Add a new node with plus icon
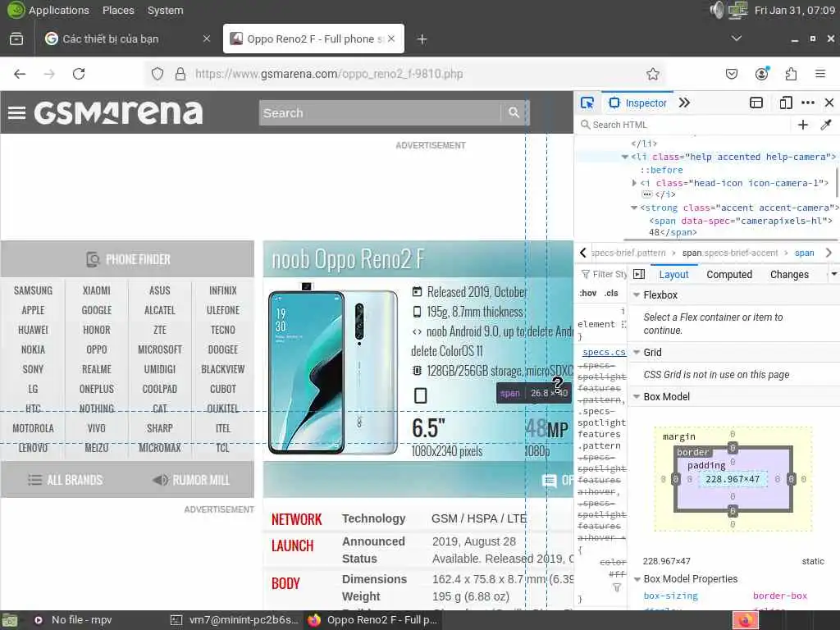840x630 pixels. tap(802, 125)
